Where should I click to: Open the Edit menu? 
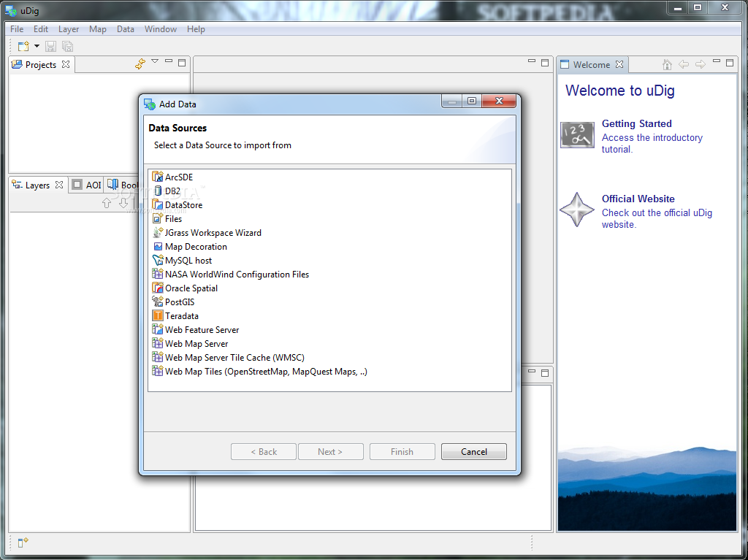click(41, 29)
